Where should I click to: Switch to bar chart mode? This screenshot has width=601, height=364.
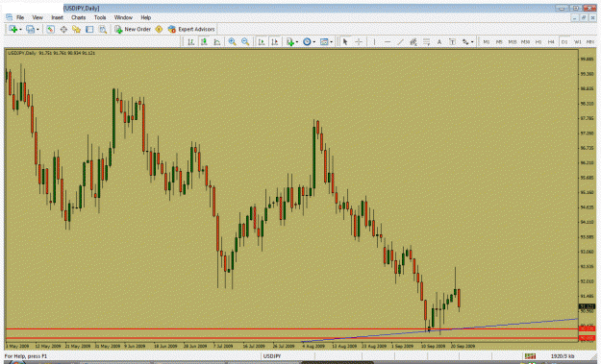(191, 42)
